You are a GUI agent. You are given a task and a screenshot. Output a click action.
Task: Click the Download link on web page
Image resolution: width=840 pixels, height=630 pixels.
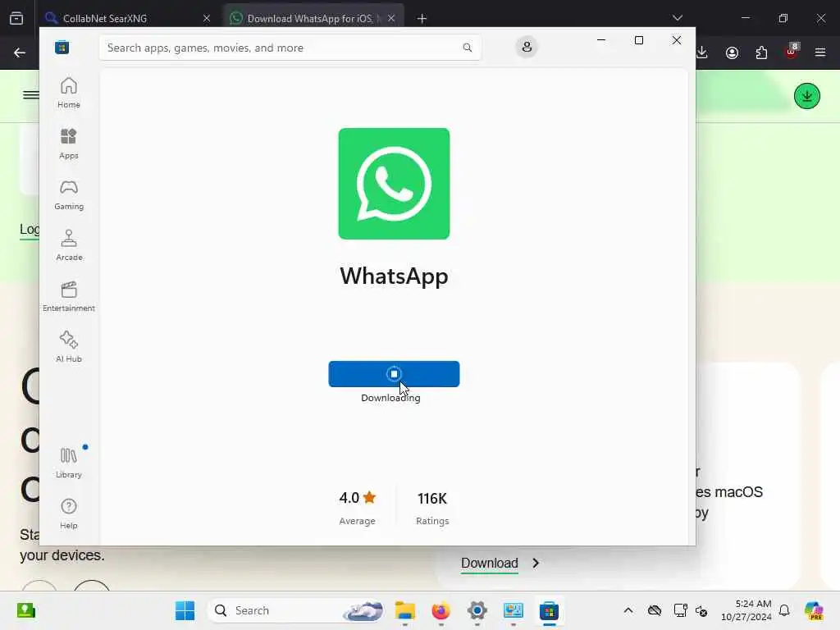click(x=490, y=563)
